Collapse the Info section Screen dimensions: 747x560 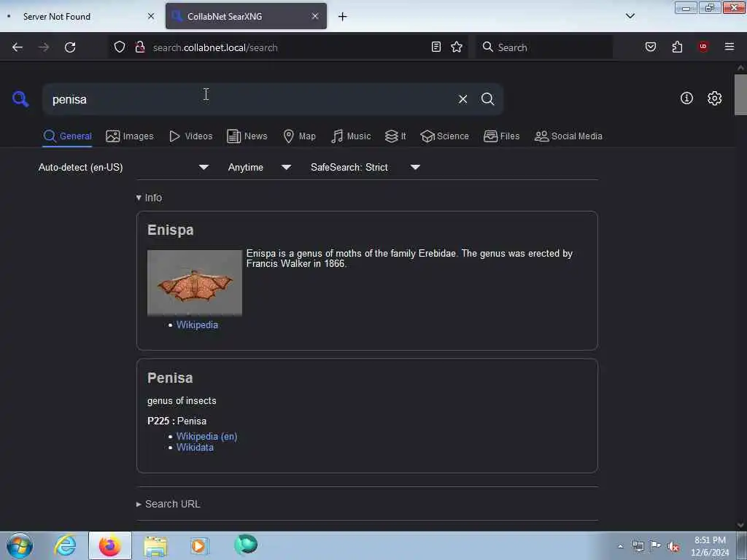click(149, 198)
